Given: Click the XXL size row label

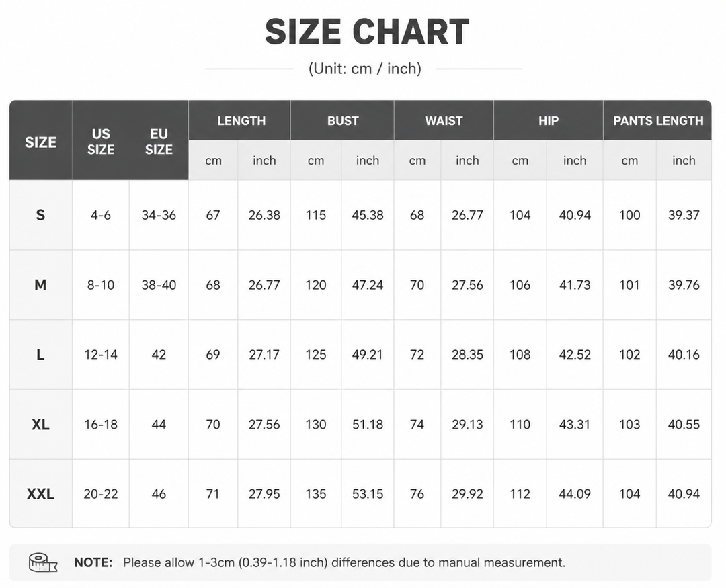Looking at the screenshot, I should 41,493.
